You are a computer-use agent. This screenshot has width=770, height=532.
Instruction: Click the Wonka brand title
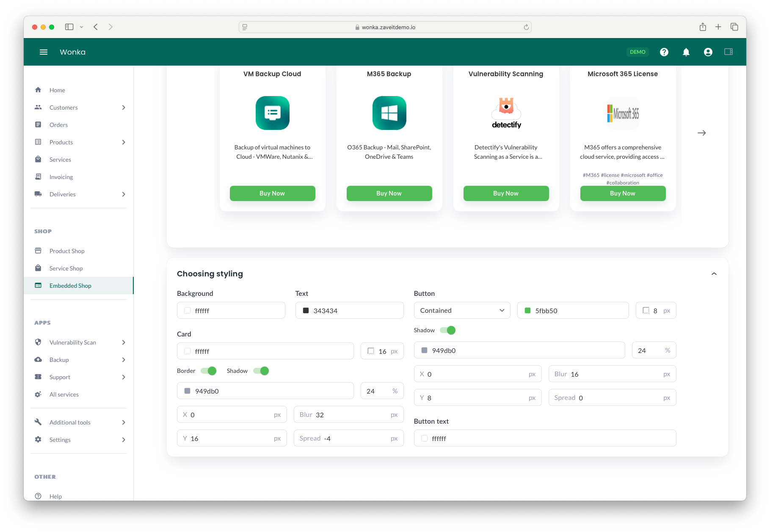coord(72,52)
